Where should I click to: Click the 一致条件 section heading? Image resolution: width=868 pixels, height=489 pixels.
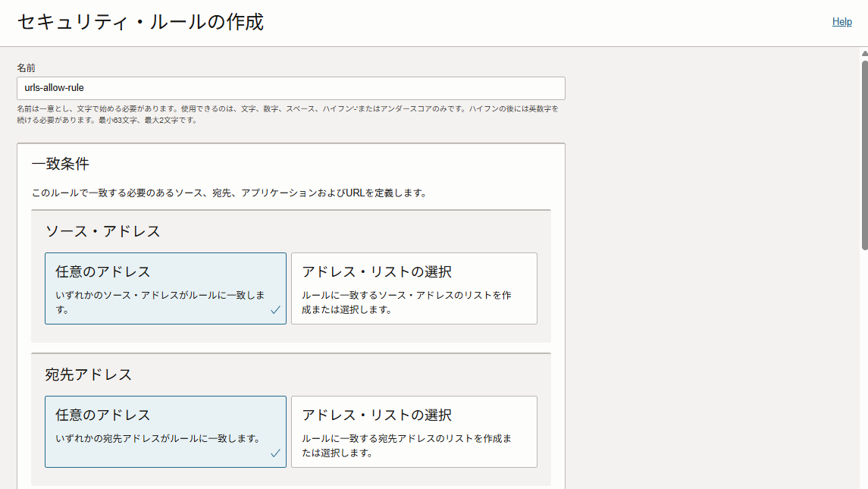click(61, 164)
